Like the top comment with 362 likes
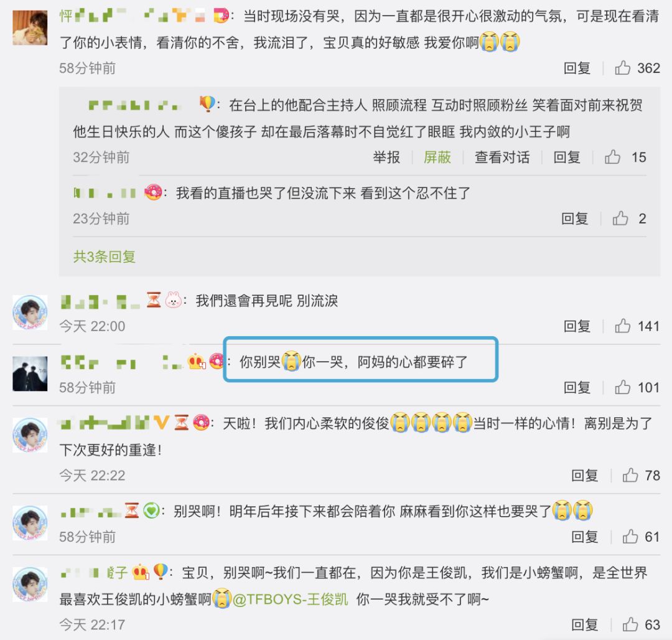The width and height of the screenshot is (672, 640). (622, 68)
